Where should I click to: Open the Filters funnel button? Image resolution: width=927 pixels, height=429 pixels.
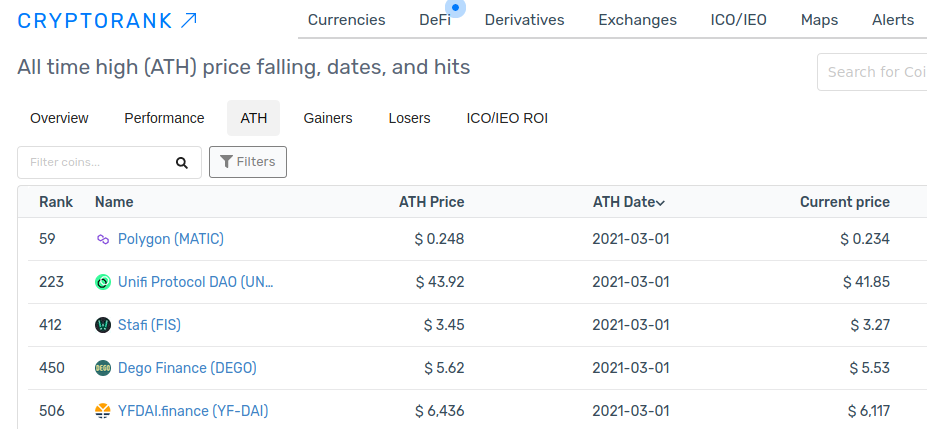pyautogui.click(x=248, y=162)
